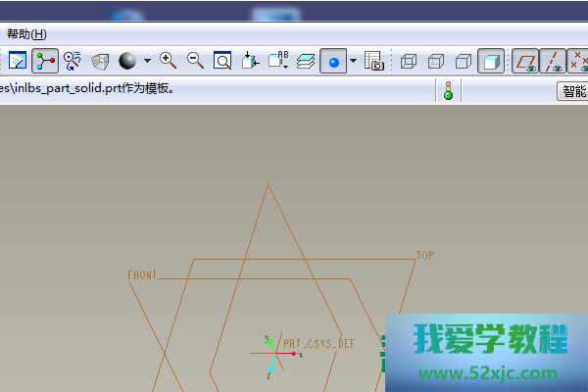Click the traffic light regeneration status icon

coord(449,91)
